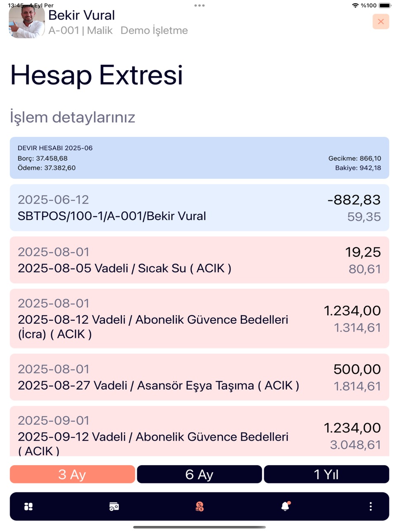
Task: Switch to the 6 Ay period filter
Action: pos(199,474)
